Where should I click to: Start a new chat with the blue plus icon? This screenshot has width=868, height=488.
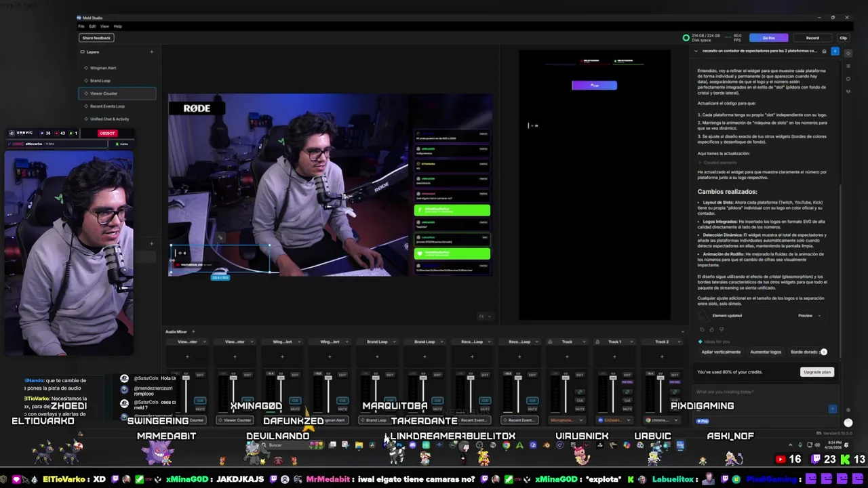pos(835,51)
